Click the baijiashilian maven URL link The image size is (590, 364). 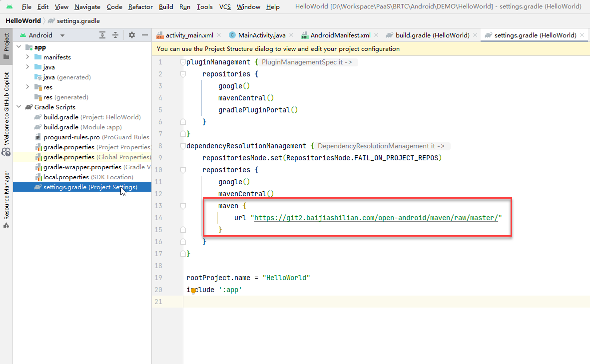point(376,218)
